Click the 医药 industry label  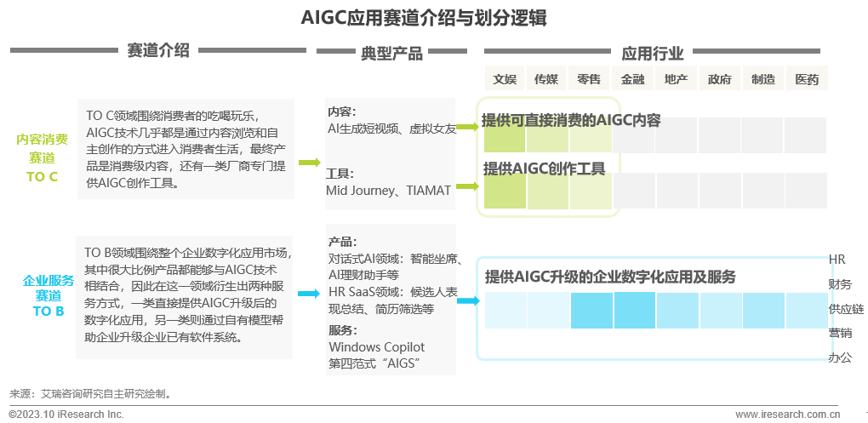point(807,79)
